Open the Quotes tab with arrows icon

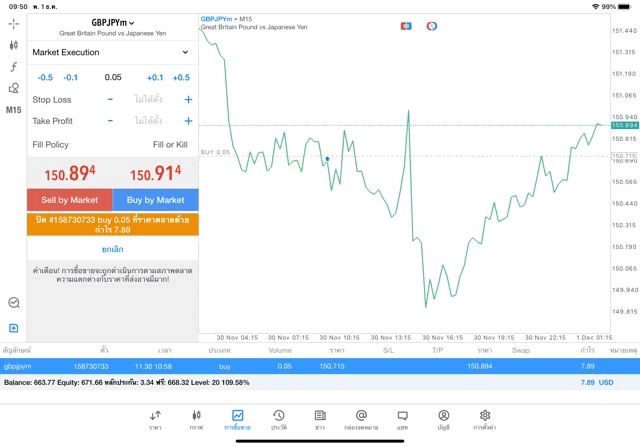[155, 420]
